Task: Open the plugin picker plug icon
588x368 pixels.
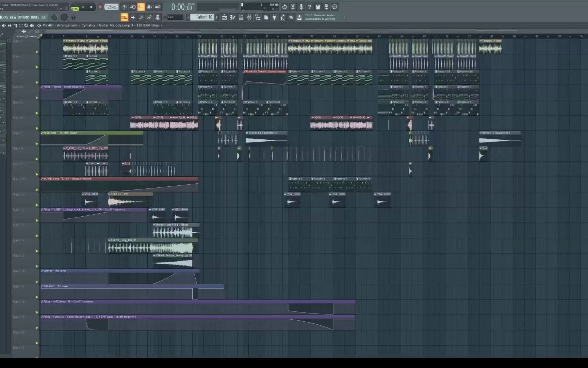Action: pyautogui.click(x=274, y=17)
